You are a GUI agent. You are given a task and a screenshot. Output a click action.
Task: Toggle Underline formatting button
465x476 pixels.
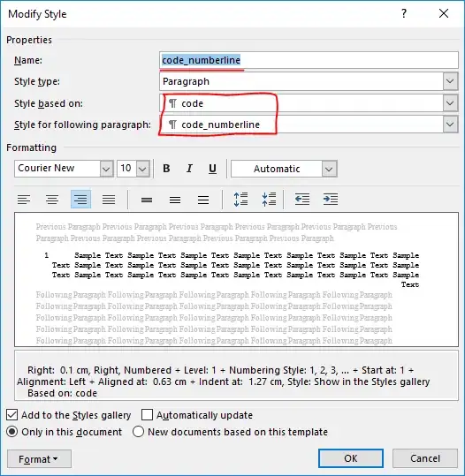point(212,169)
